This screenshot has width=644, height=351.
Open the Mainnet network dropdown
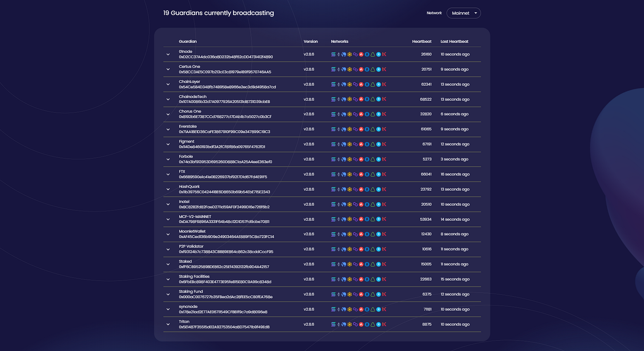464,13
